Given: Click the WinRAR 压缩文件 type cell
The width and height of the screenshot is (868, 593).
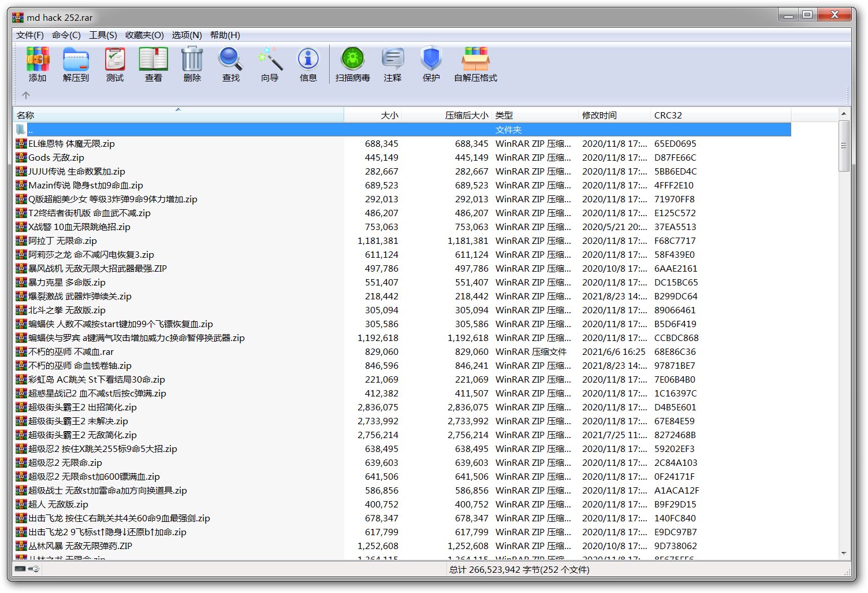Looking at the screenshot, I should (531, 351).
